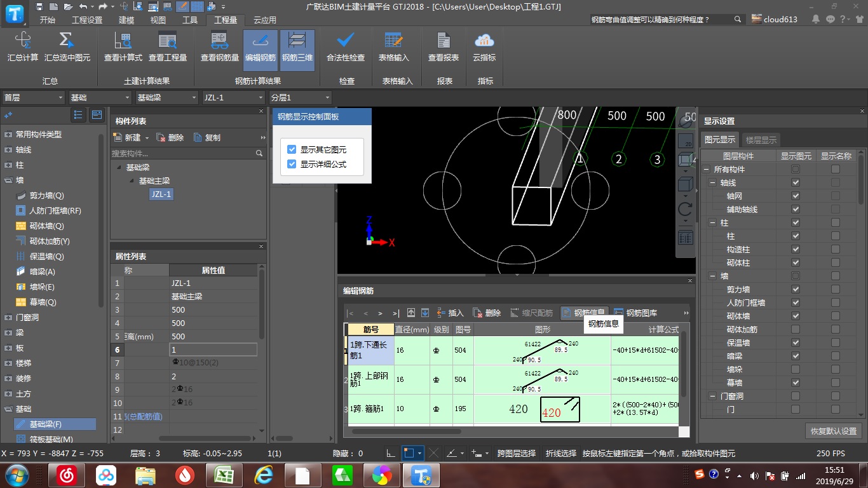Open the 首层 floor dropdown

click(x=33, y=97)
